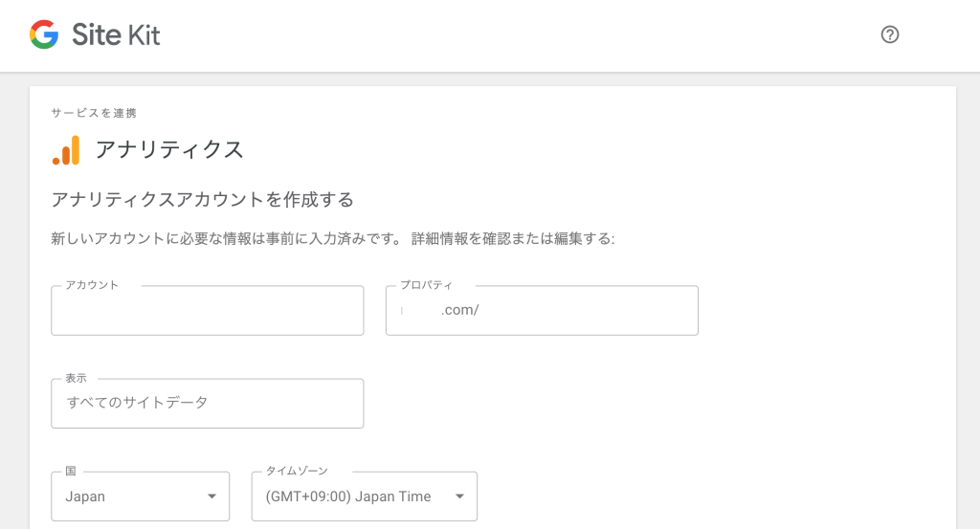Click the Google G logo

pyautogui.click(x=44, y=34)
